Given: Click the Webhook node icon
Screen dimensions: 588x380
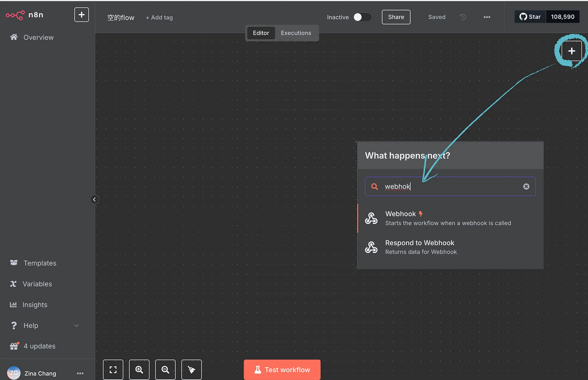Looking at the screenshot, I should pos(372,218).
